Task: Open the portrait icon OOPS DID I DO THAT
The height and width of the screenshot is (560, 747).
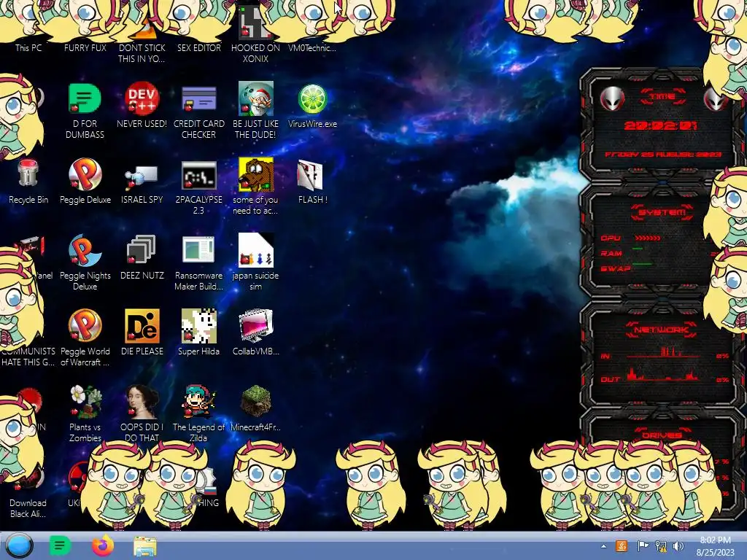Action: pos(142,402)
